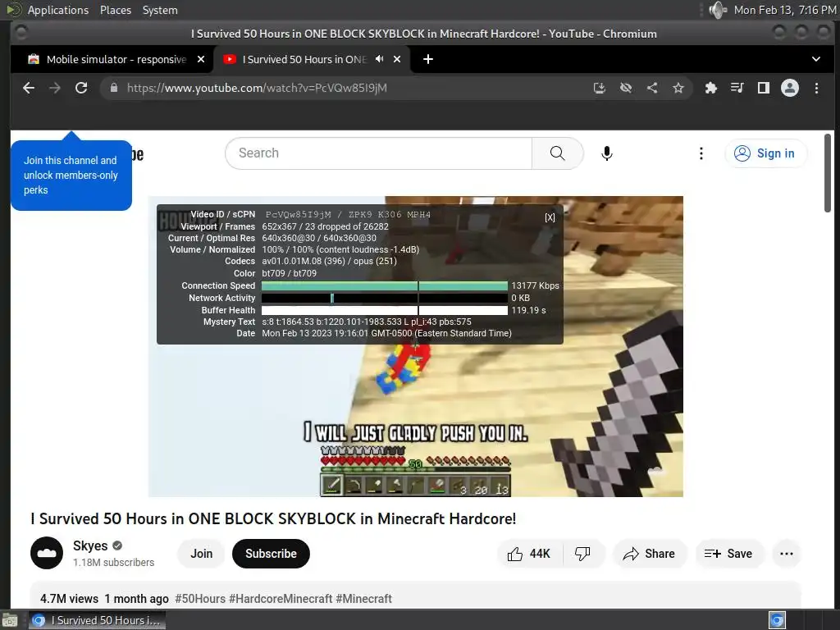Open YouTube settings three-dot menu

(701, 153)
